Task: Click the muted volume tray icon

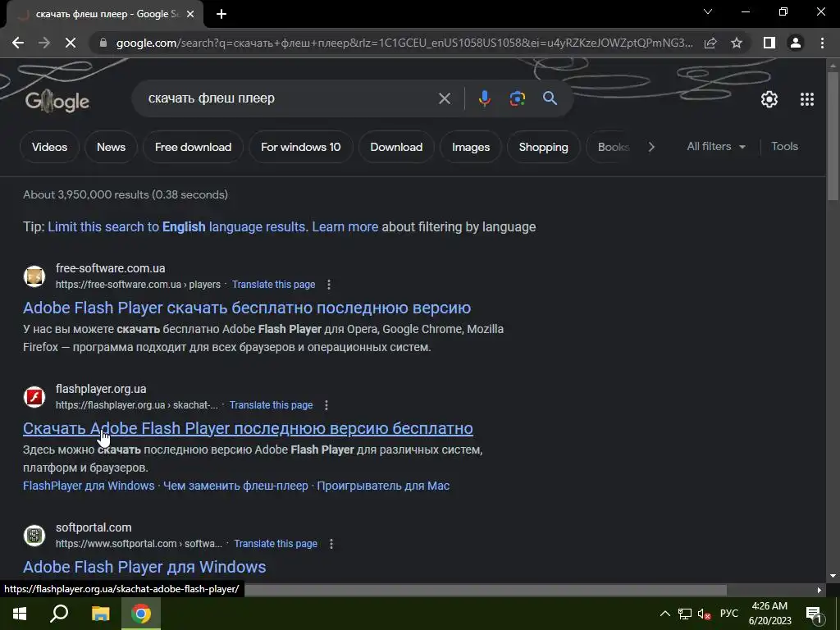Action: click(704, 614)
